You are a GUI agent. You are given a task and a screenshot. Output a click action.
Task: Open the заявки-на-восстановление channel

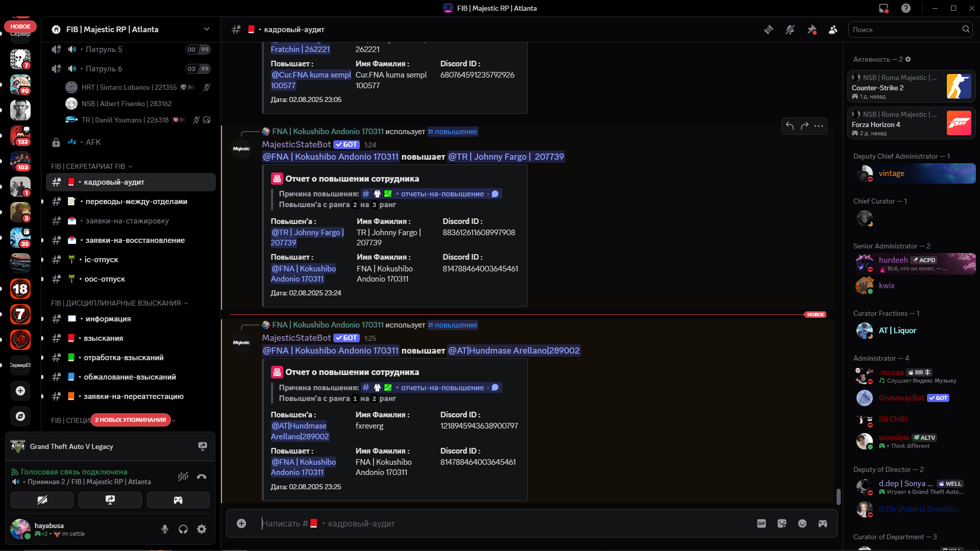[x=131, y=240]
